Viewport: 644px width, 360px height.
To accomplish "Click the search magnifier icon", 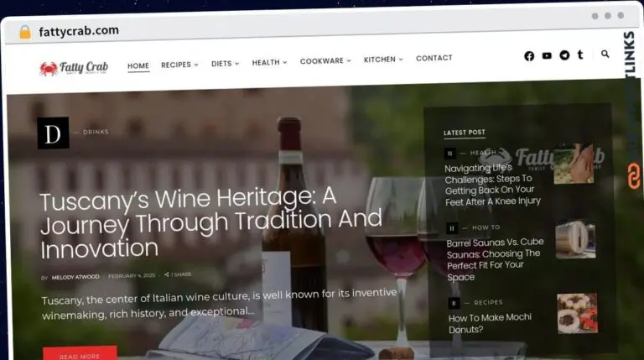I will tap(605, 54).
